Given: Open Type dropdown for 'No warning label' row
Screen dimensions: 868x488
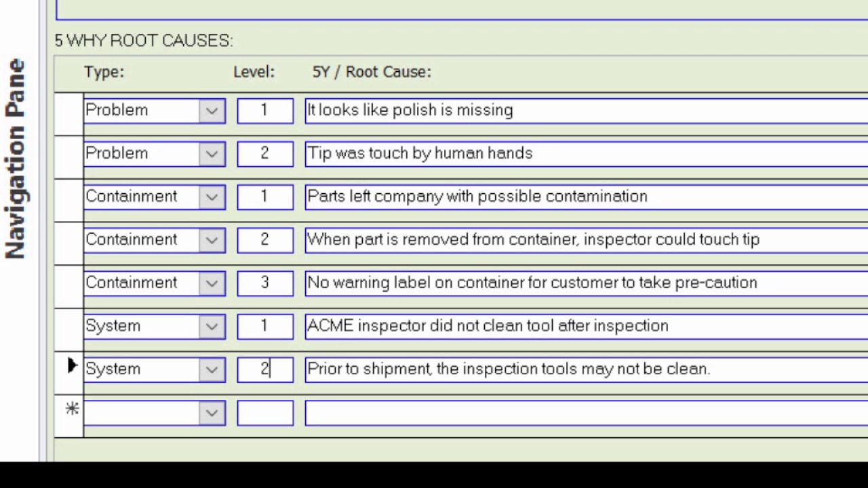Looking at the screenshot, I should 212,283.
